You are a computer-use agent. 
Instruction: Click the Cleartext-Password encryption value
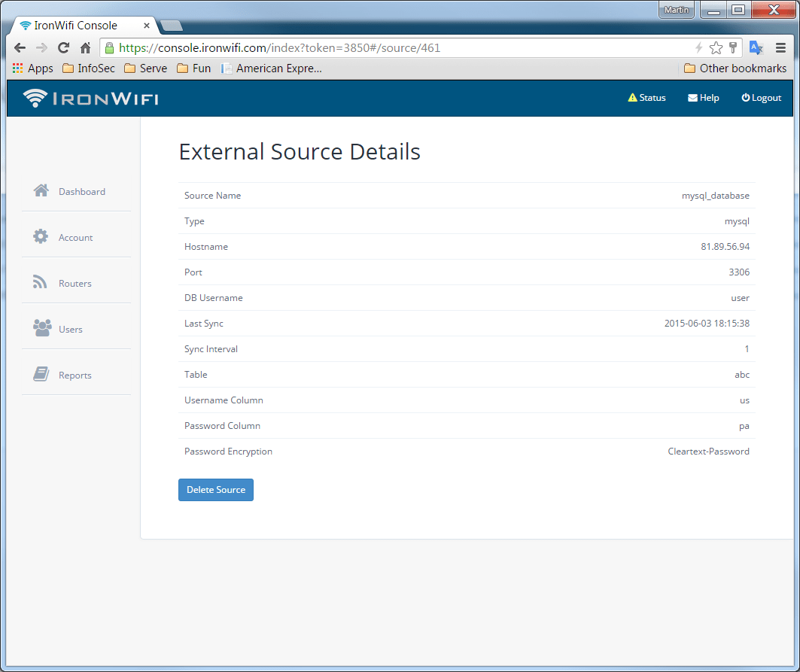709,451
